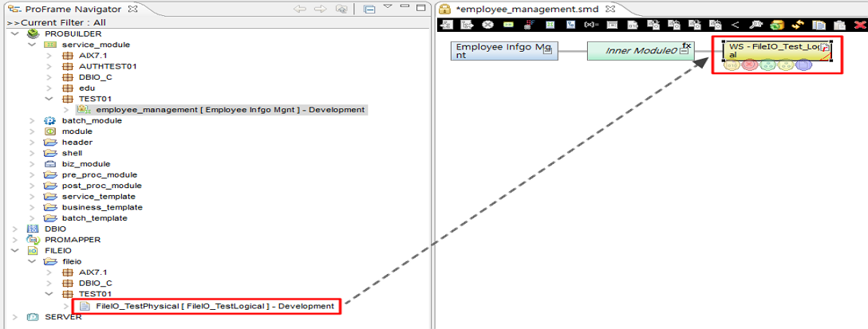Click the yellow 010 circle under WS node
This screenshot has height=329, width=868.
click(732, 65)
